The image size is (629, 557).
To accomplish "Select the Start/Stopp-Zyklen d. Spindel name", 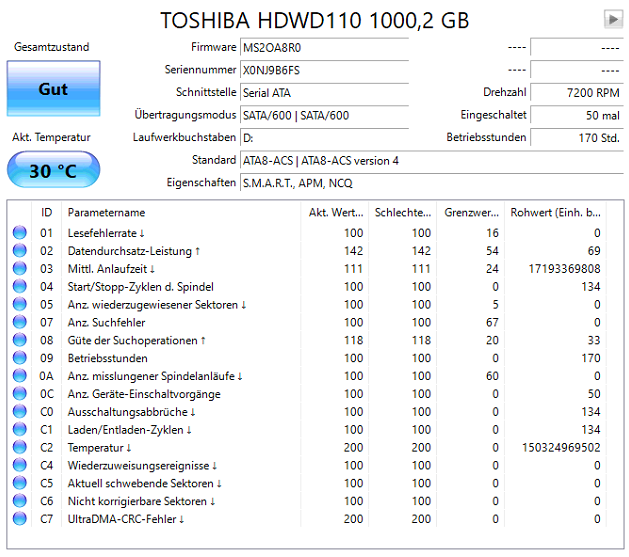I will pyautogui.click(x=140, y=287).
